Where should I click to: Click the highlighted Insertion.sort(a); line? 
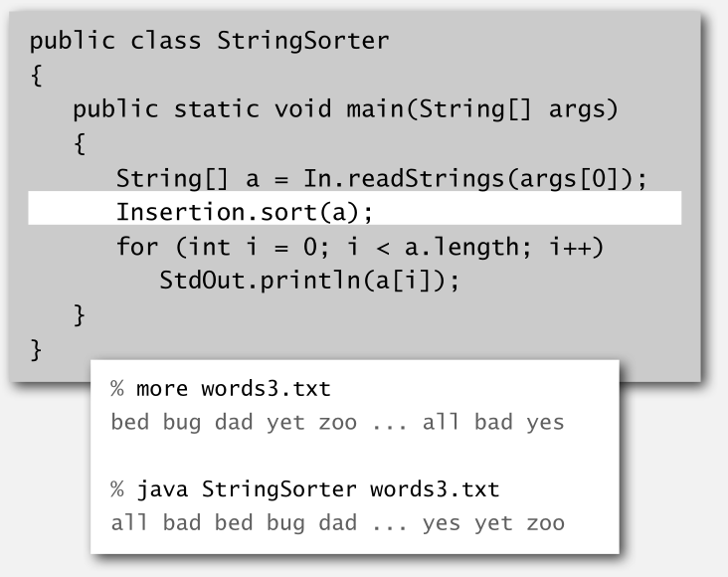tap(355, 208)
